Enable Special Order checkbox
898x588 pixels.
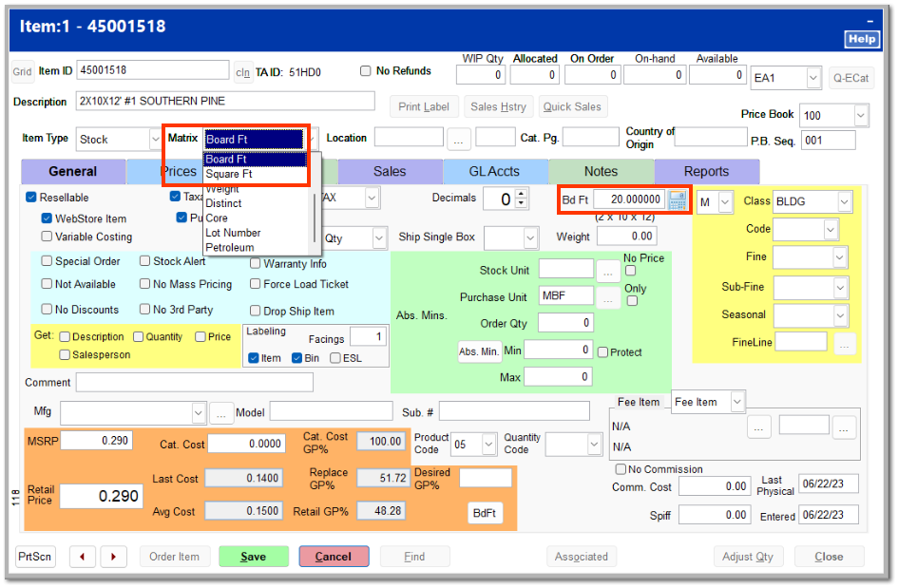[47, 261]
